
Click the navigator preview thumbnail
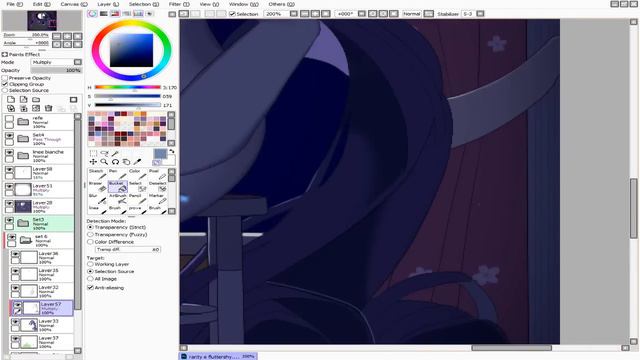tap(42, 20)
